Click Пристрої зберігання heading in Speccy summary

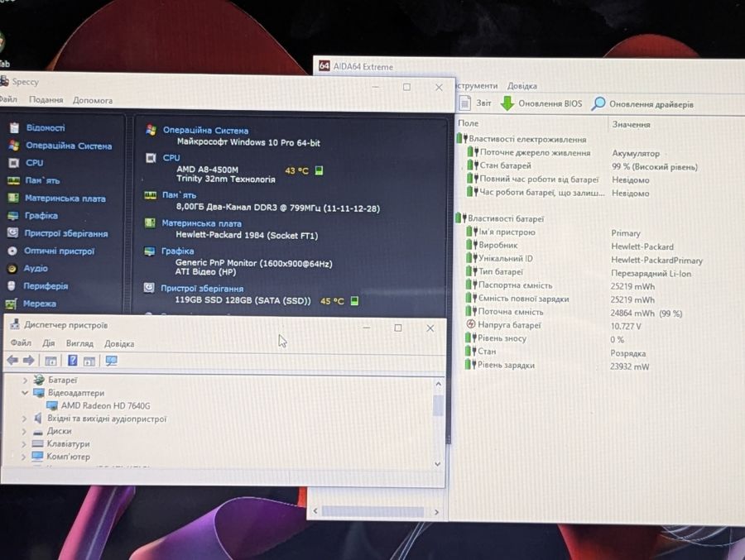pos(202,289)
